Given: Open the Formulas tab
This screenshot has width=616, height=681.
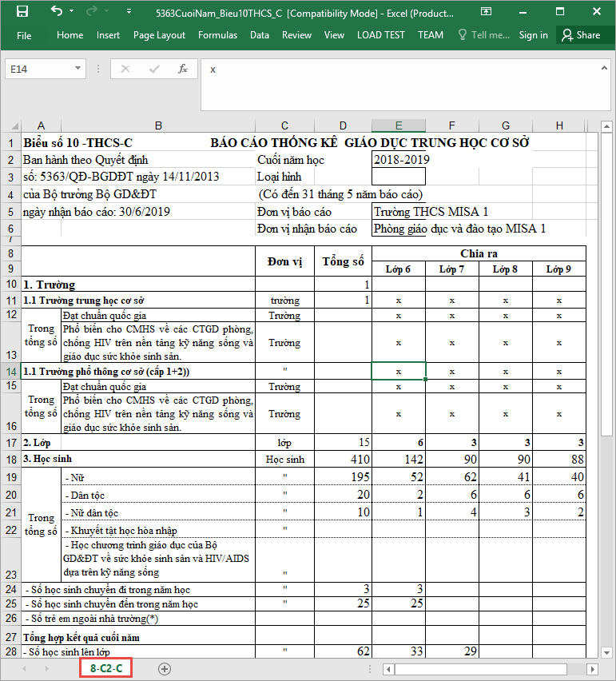Looking at the screenshot, I should click(217, 35).
